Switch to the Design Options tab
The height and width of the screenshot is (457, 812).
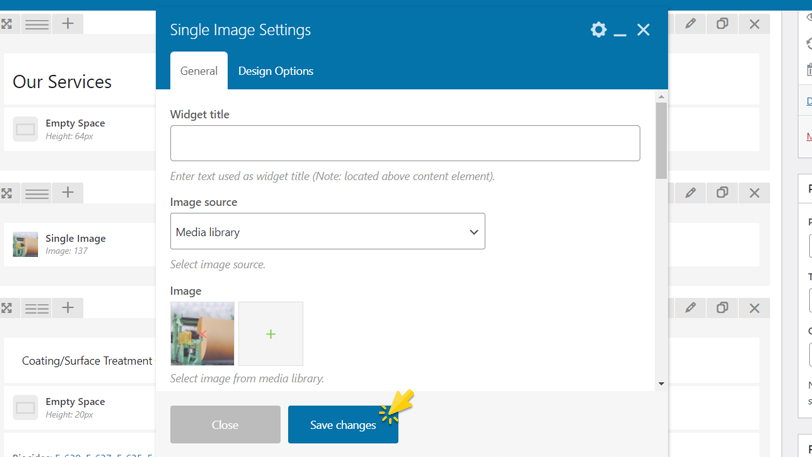tap(275, 71)
